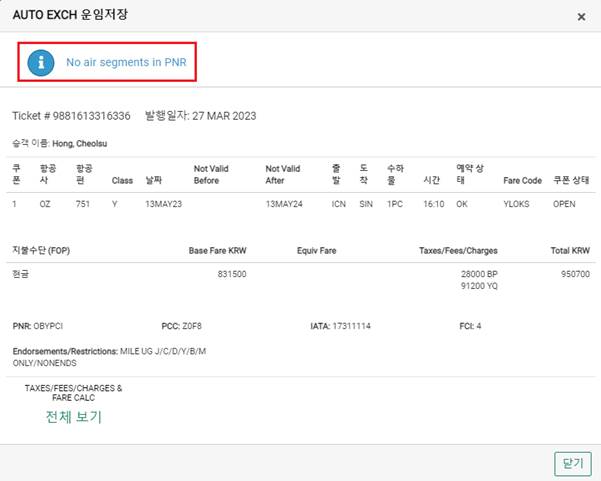601x481 pixels.
Task: Open the 전체 보기 link
Action: [x=74, y=417]
